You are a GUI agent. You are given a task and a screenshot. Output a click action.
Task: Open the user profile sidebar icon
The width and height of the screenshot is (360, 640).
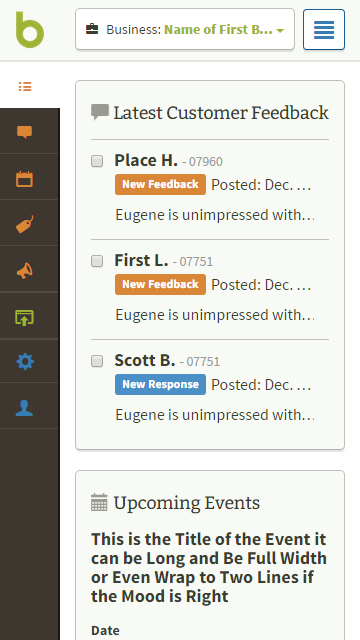click(24, 407)
